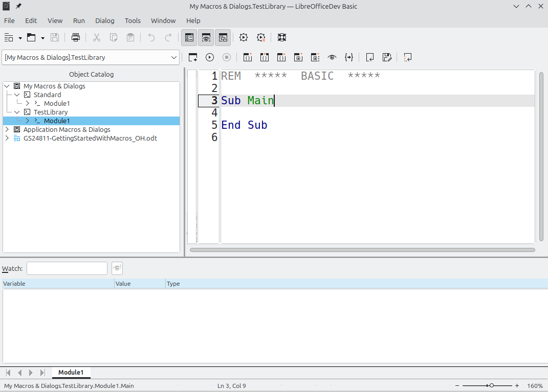Open the Manage Breakpoints icon
548x392 pixels.
315,57
